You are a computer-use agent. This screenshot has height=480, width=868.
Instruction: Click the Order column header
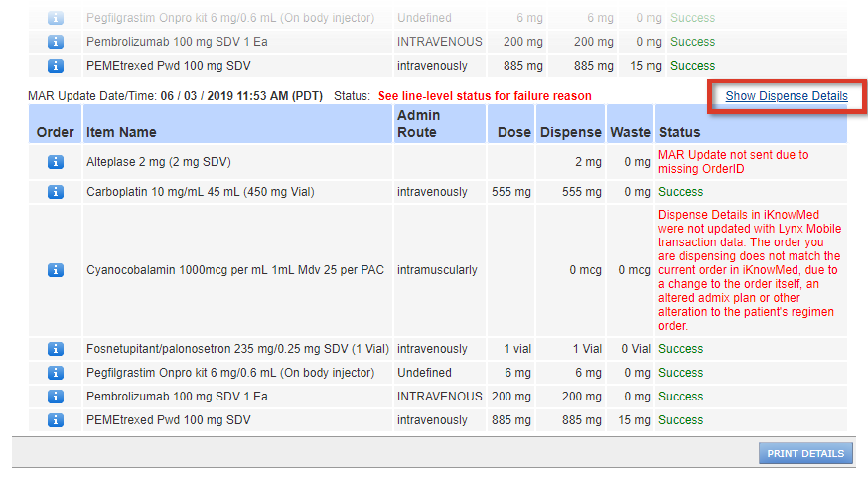click(56, 132)
